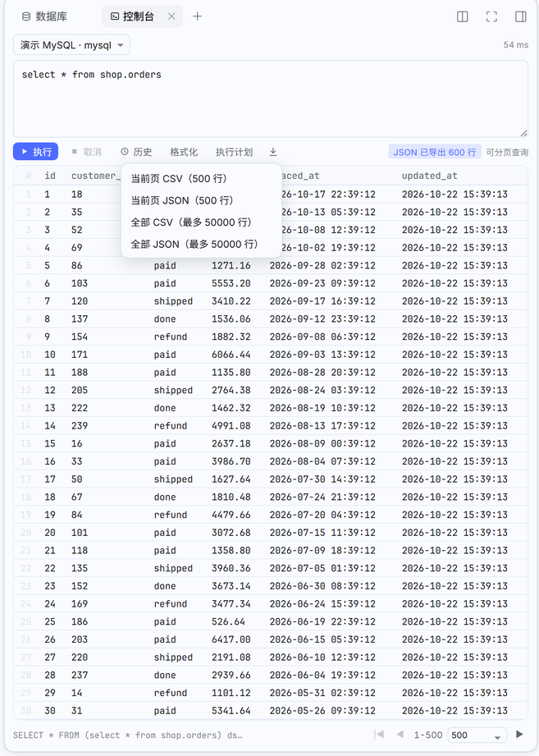
Task: Select amount 6417.00
Action: coord(231,640)
